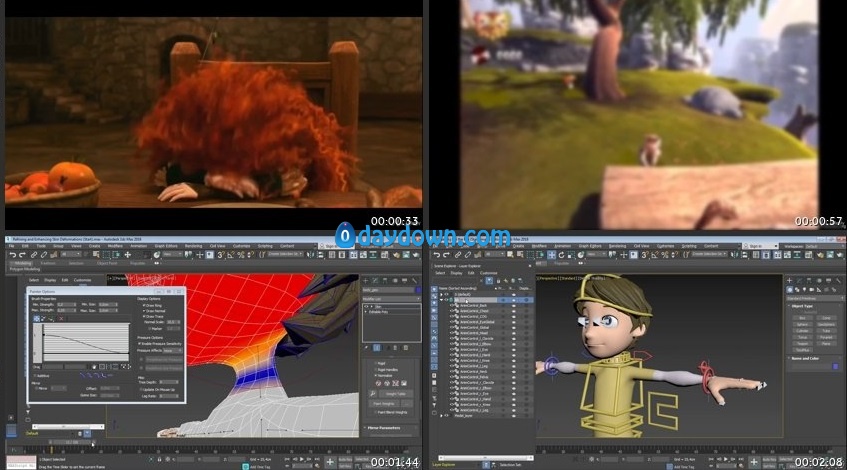Toggle 3D Snaps in the left window toolbar

click(x=220, y=254)
